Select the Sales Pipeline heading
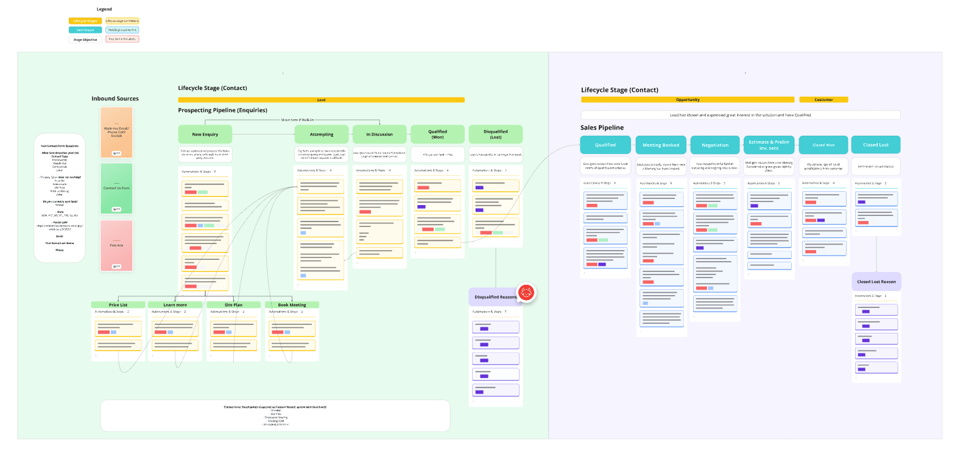980x457 pixels. coord(602,128)
